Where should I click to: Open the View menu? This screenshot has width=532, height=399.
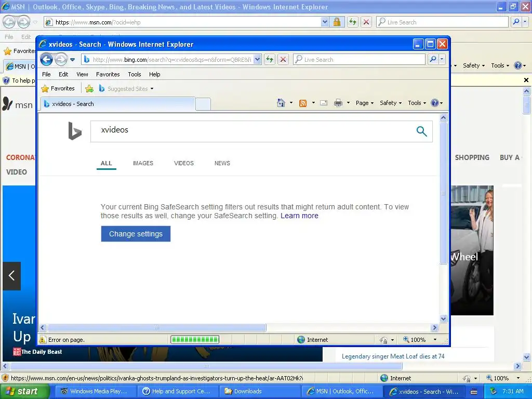click(82, 74)
